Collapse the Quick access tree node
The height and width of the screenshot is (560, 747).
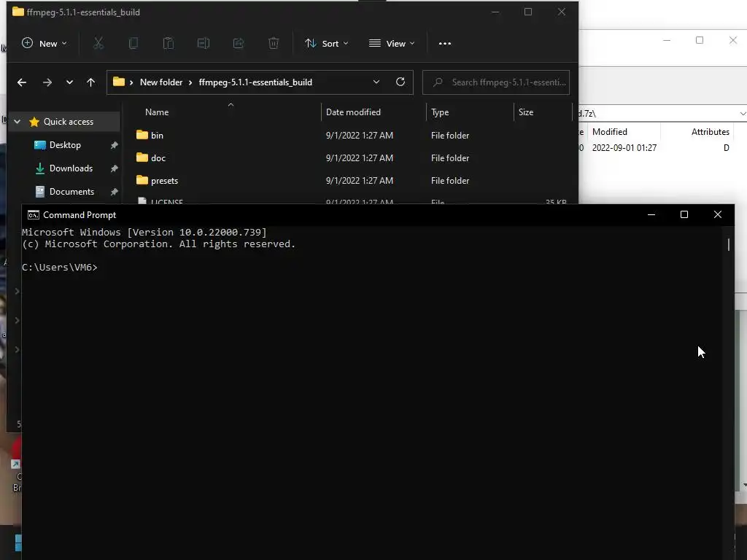(18, 122)
